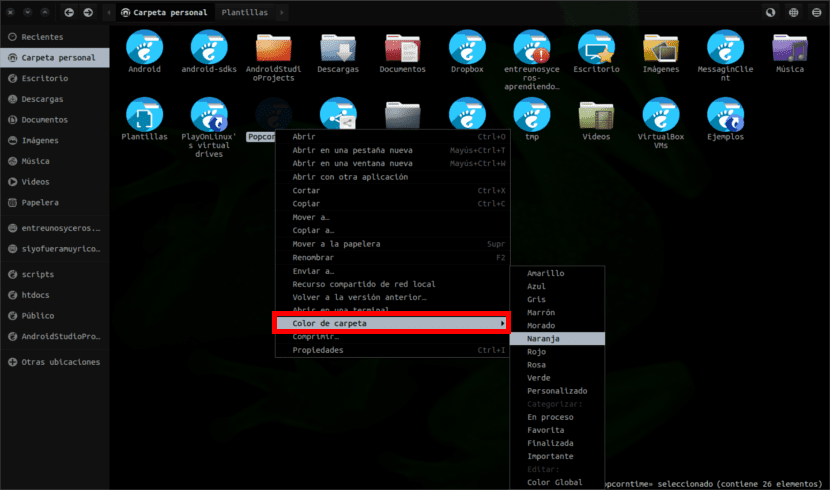Pick Amarillo folder color
The image size is (830, 490).
coord(557,273)
